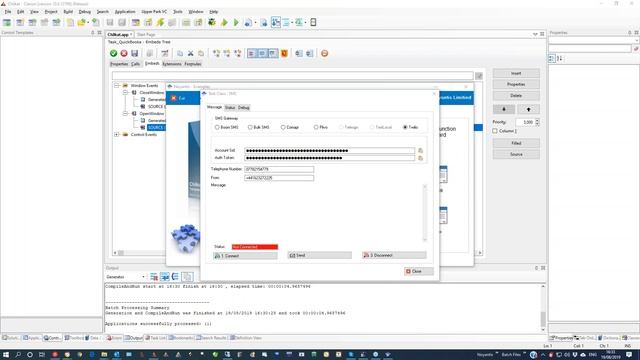Image resolution: width=640 pixels, height=360 pixels.
Task: Click the device icon at the end of the main toolbar
Action: click(313, 22)
